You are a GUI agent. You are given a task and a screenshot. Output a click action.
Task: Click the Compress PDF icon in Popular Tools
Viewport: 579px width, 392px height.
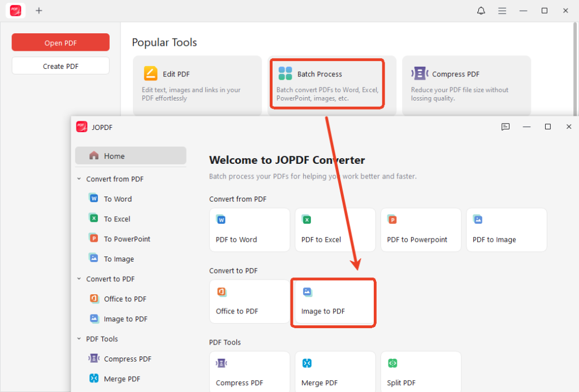point(420,73)
